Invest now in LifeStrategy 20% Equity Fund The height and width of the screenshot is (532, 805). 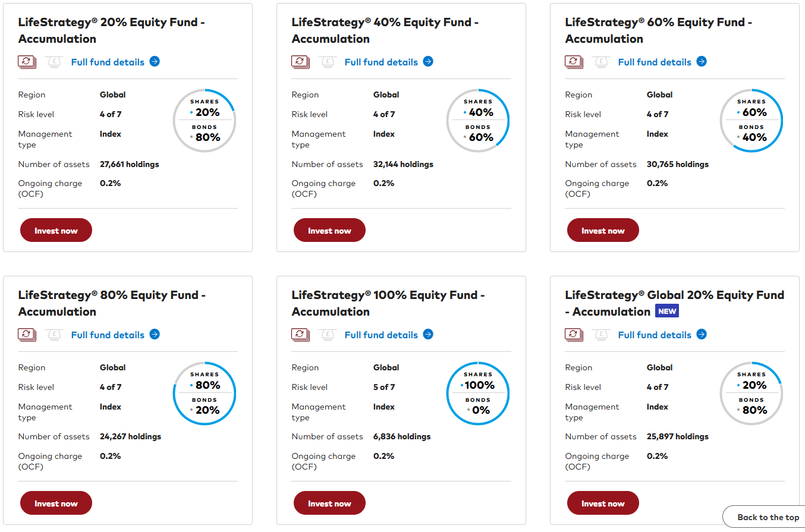(x=56, y=231)
